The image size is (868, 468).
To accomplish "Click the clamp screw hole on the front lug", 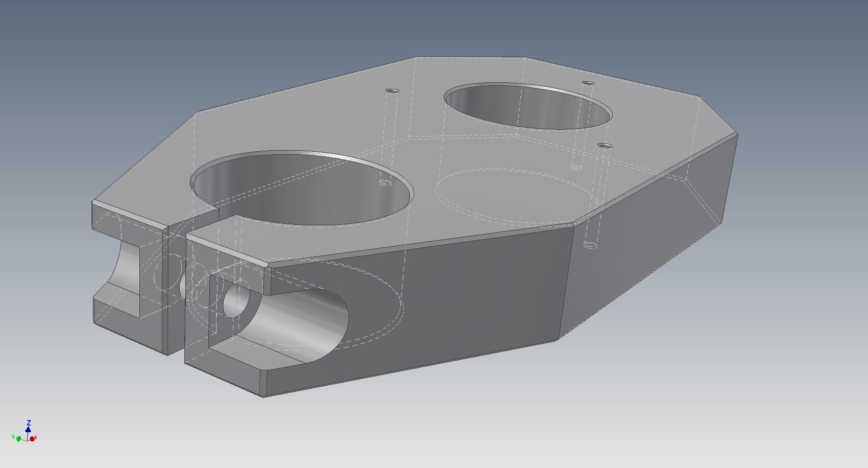I will click(x=236, y=300).
